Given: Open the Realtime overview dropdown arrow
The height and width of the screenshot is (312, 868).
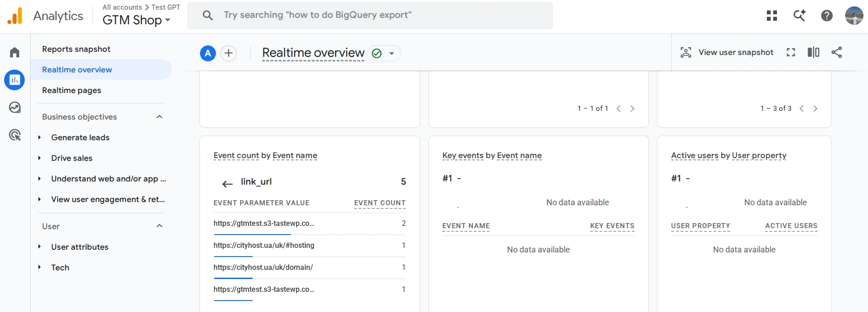Looking at the screenshot, I should click(x=392, y=54).
